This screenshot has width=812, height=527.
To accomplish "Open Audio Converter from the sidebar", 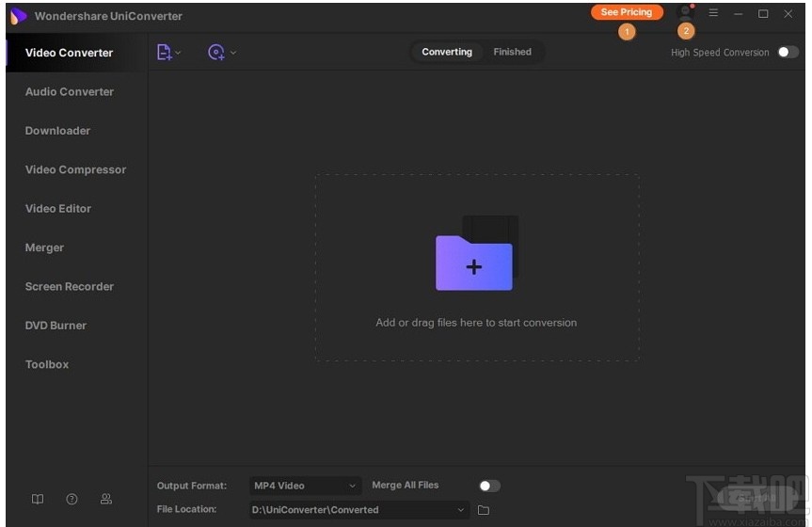I will (x=70, y=91).
